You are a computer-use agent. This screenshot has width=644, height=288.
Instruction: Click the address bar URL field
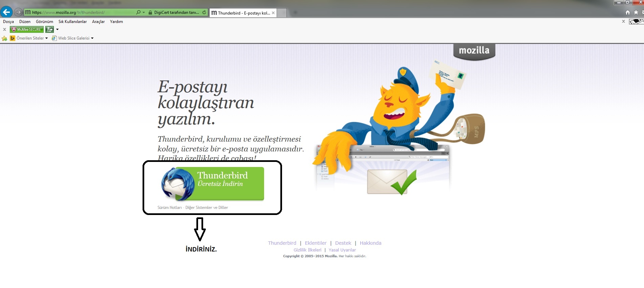(x=80, y=13)
